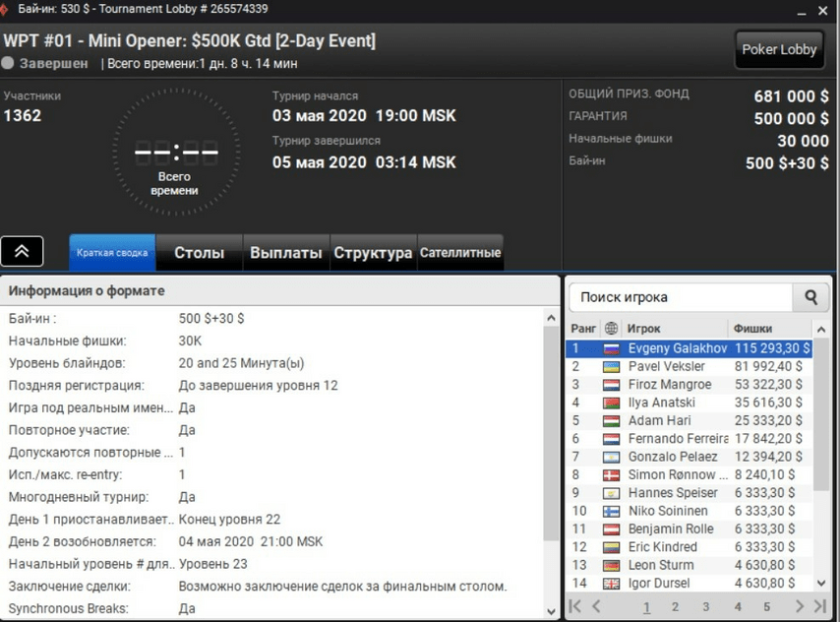840x622 pixels.
Task: Open the Poker Lobby
Action: click(779, 49)
